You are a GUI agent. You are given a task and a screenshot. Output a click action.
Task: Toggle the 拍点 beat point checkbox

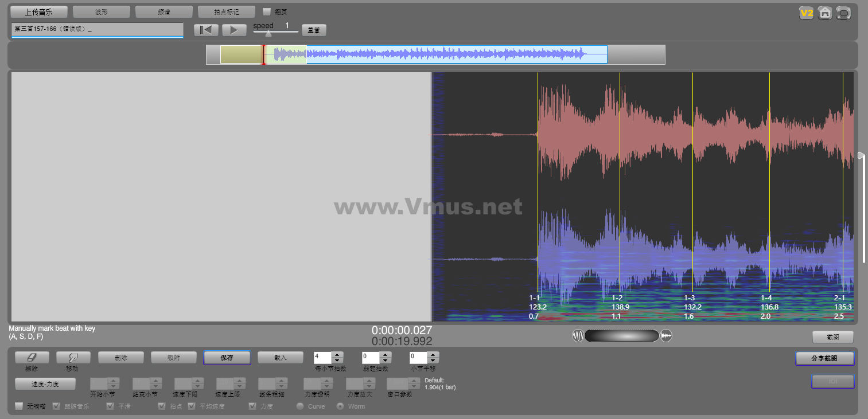tap(162, 406)
